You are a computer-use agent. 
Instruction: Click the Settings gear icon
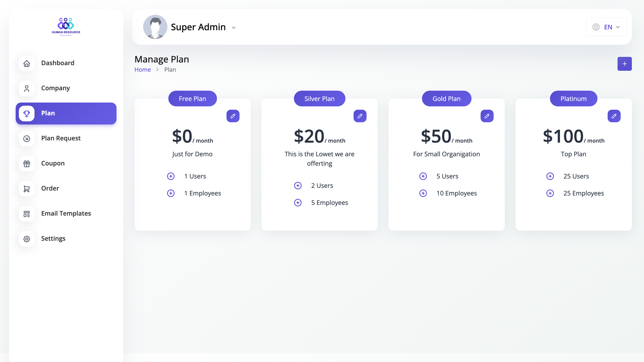pos(27,239)
